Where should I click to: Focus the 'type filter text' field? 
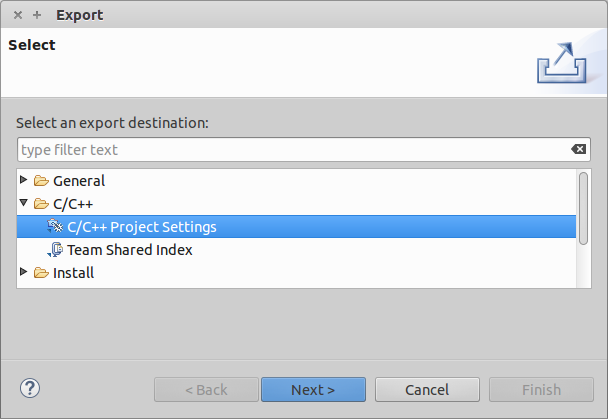290,150
